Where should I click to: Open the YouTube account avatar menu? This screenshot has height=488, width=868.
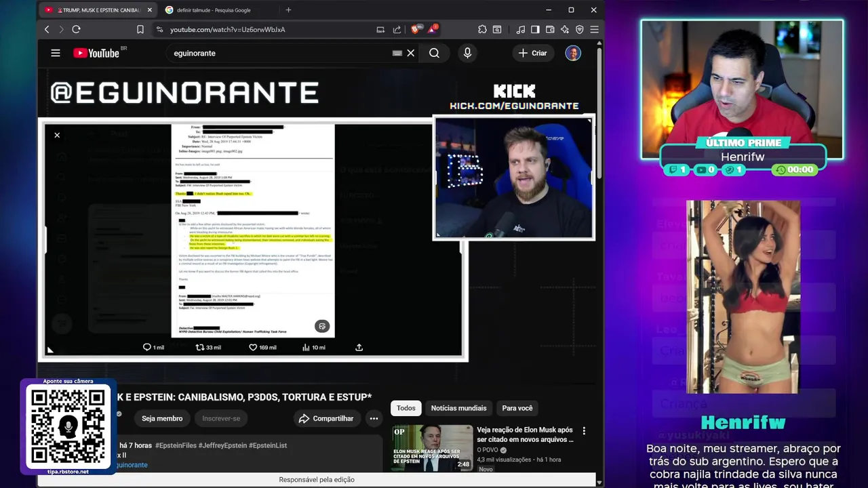573,53
